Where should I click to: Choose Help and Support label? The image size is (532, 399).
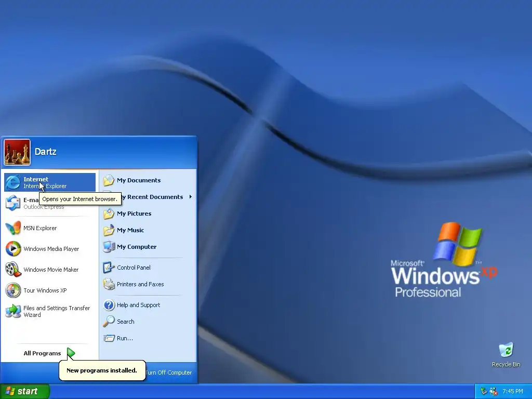138,304
